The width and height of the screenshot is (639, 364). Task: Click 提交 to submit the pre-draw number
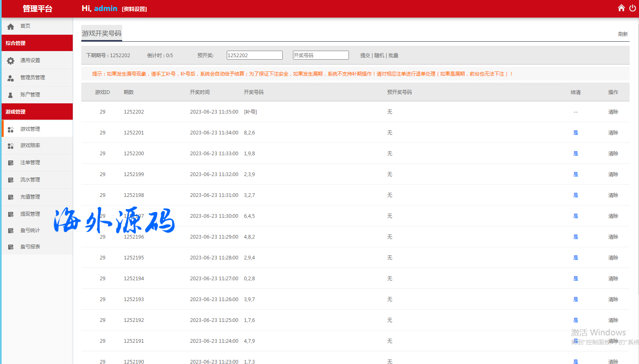pos(365,56)
